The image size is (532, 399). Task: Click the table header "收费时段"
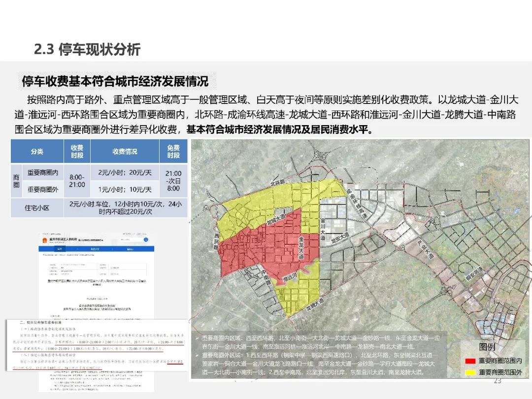(x=77, y=151)
